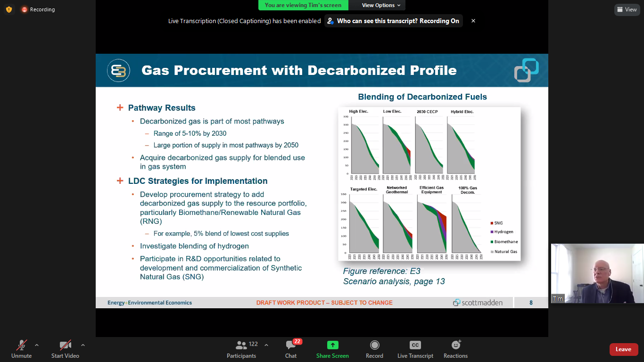Open the Reactions menu
644x362 pixels.
click(455, 345)
